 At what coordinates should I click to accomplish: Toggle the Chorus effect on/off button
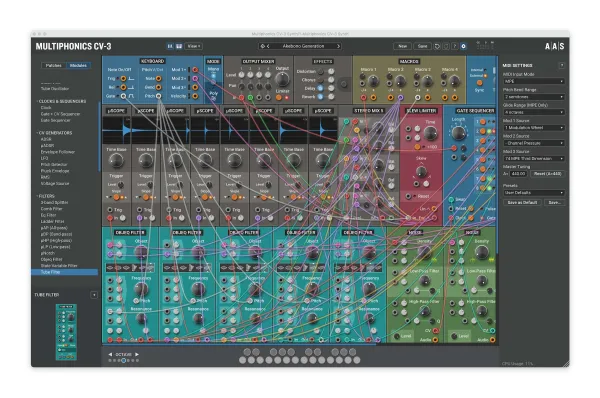(x=320, y=80)
